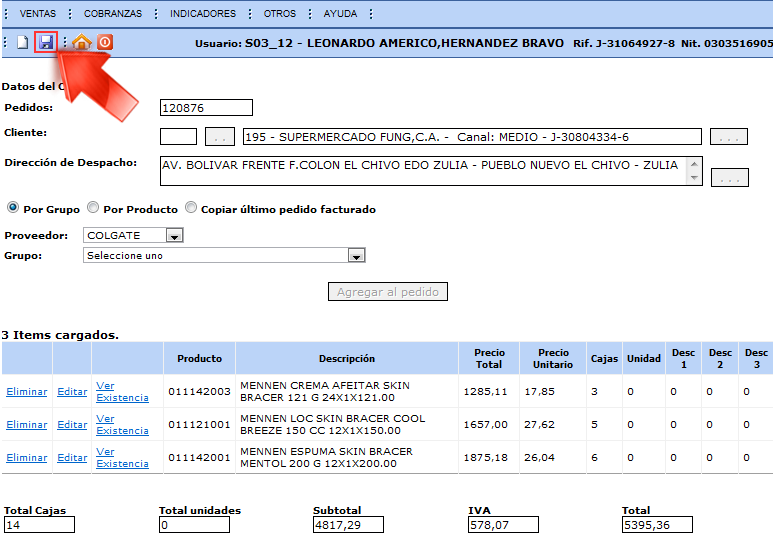Click Eliminar for MENNEN CREMA AFEITAR row
This screenshot has height=539, width=773.
[27, 392]
